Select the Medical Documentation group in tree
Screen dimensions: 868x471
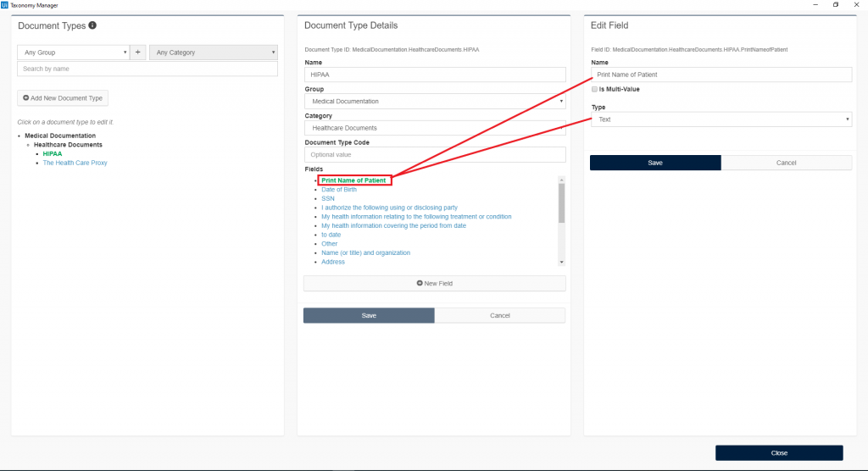pos(60,136)
